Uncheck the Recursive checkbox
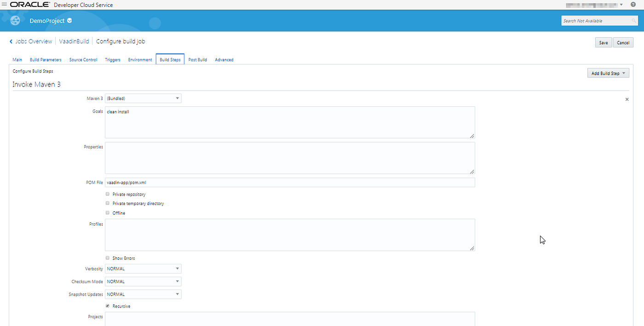 [107, 306]
